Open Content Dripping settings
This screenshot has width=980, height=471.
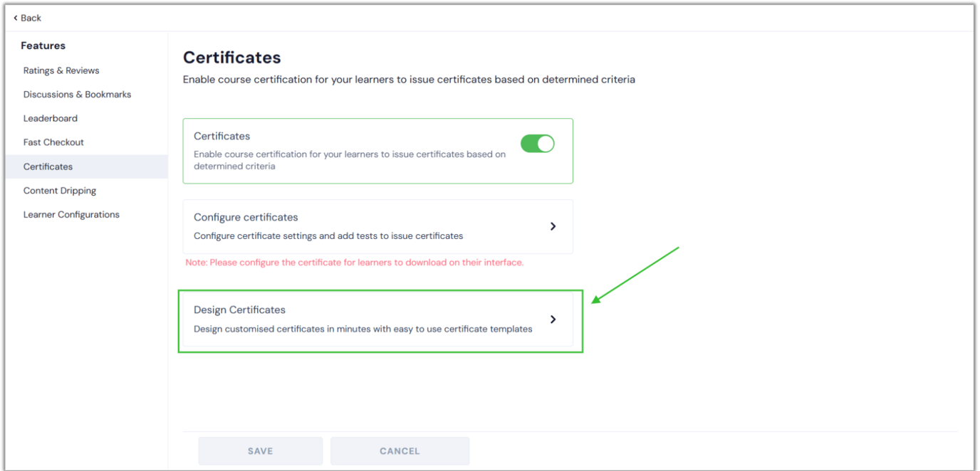coord(60,190)
